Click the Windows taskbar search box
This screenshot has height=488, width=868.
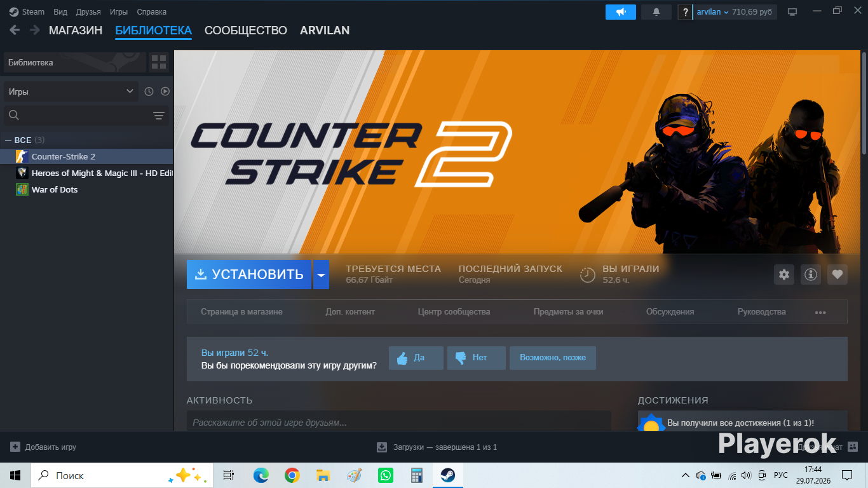point(121,475)
